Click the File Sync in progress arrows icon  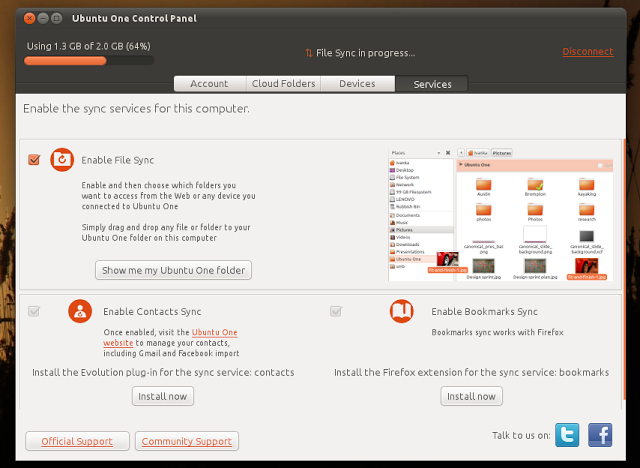[x=309, y=53]
